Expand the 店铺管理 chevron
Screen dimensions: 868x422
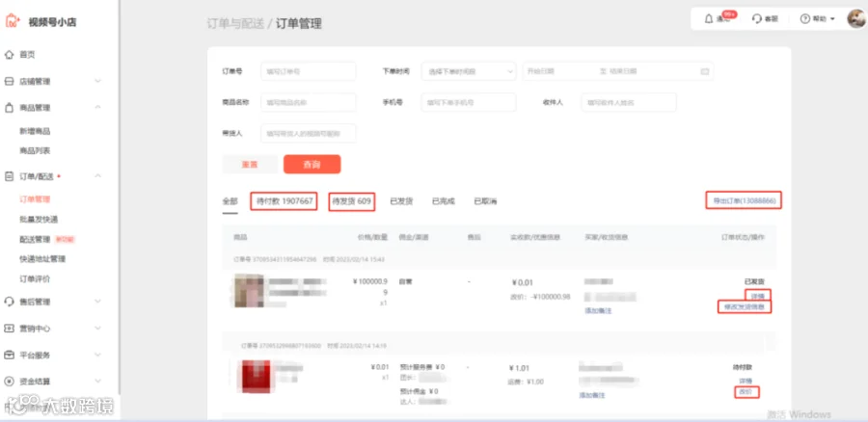tap(98, 81)
